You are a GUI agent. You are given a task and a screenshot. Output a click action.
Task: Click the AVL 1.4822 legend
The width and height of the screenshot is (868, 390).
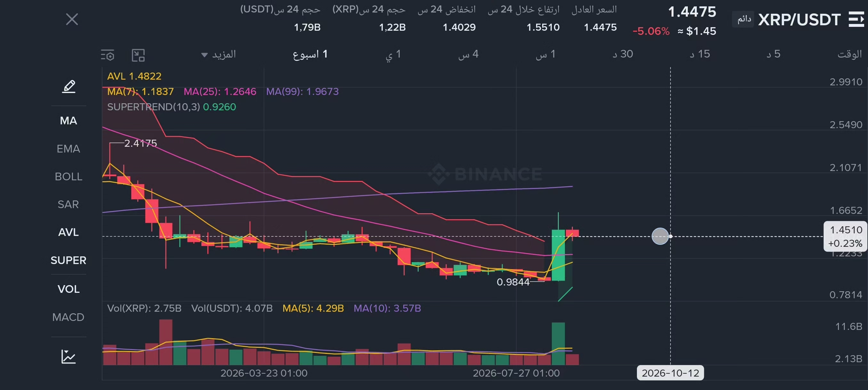(x=134, y=76)
